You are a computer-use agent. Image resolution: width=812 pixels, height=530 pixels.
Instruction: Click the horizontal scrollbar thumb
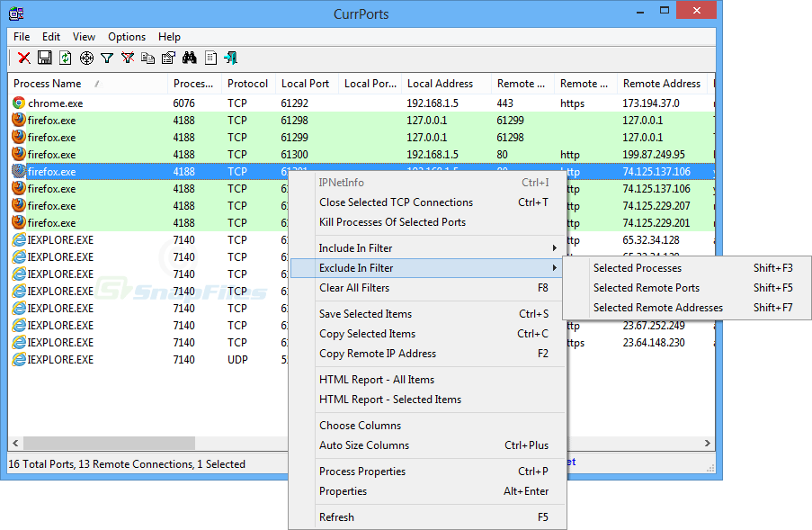(109, 443)
